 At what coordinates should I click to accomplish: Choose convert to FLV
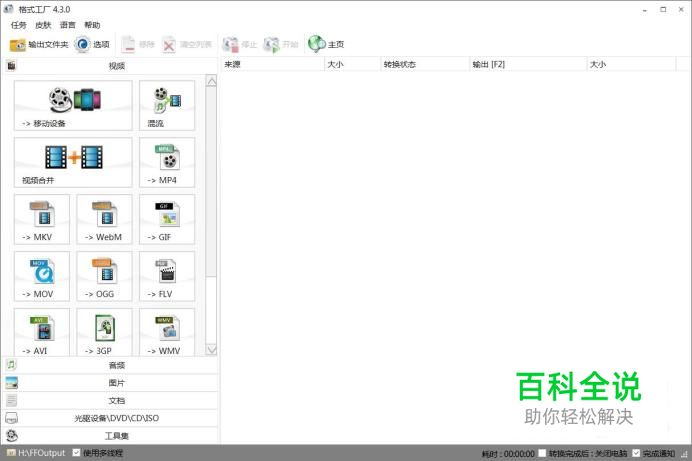(167, 276)
